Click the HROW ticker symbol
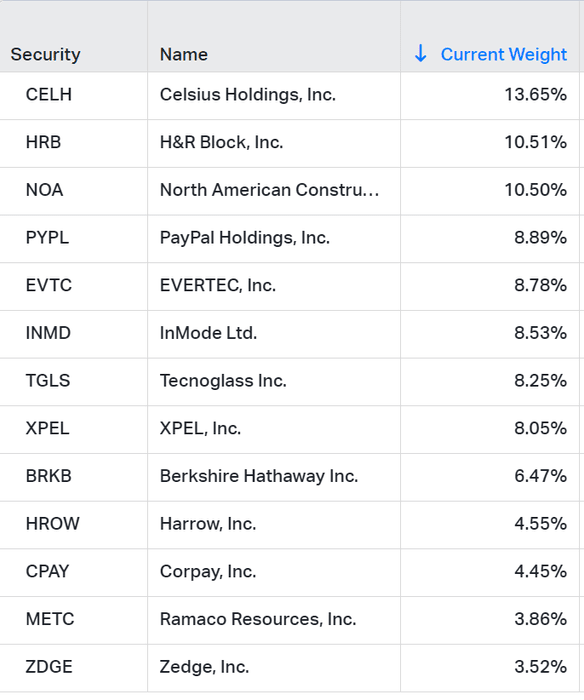 pos(53,524)
